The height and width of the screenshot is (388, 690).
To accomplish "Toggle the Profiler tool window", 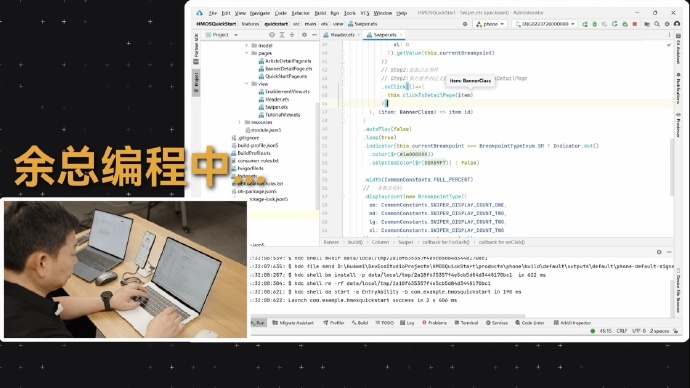I will [334, 323].
